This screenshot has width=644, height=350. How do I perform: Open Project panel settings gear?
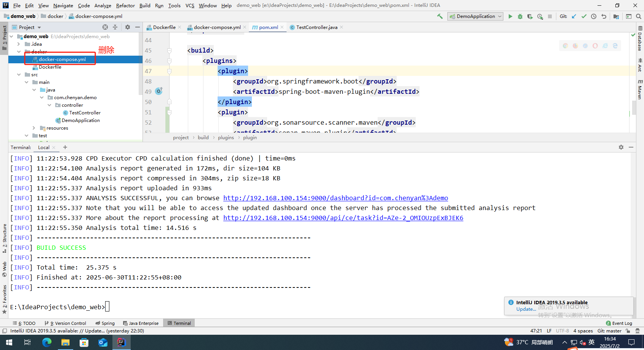(128, 27)
